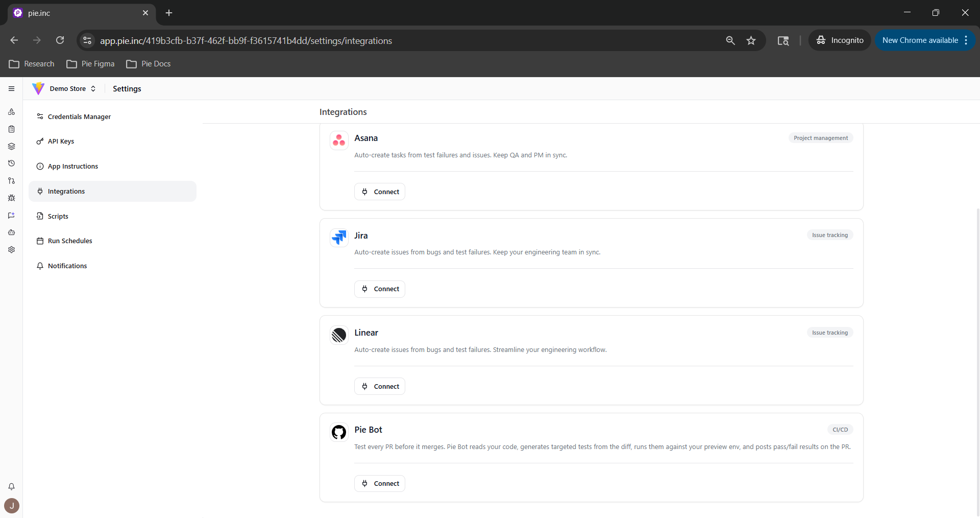The width and height of the screenshot is (980, 518).
Task: Close the pie.inc browser tab
Action: 145,13
